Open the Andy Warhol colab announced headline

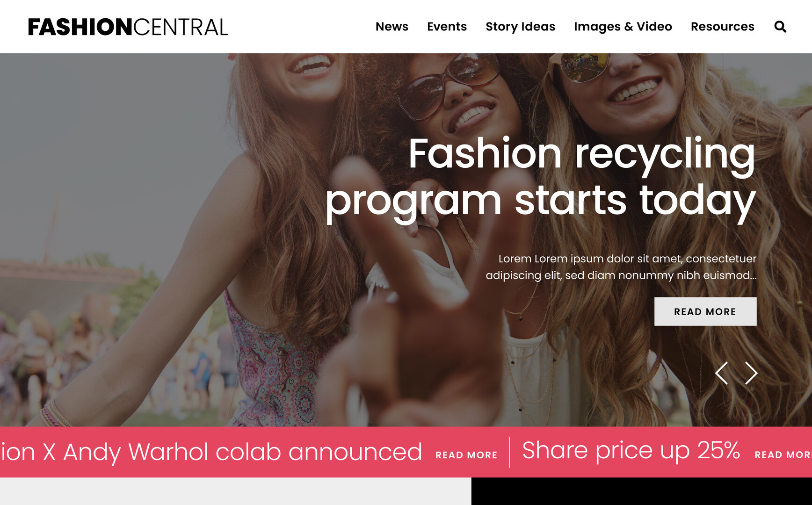click(x=211, y=452)
